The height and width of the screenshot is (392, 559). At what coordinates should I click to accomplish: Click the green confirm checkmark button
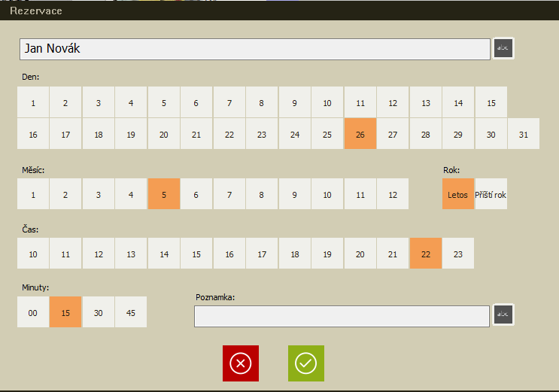pyautogui.click(x=305, y=363)
